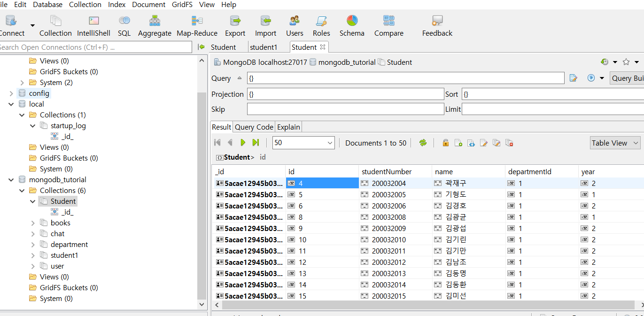644x316 pixels.
Task: Toggle the read-only lock on results
Action: [445, 142]
